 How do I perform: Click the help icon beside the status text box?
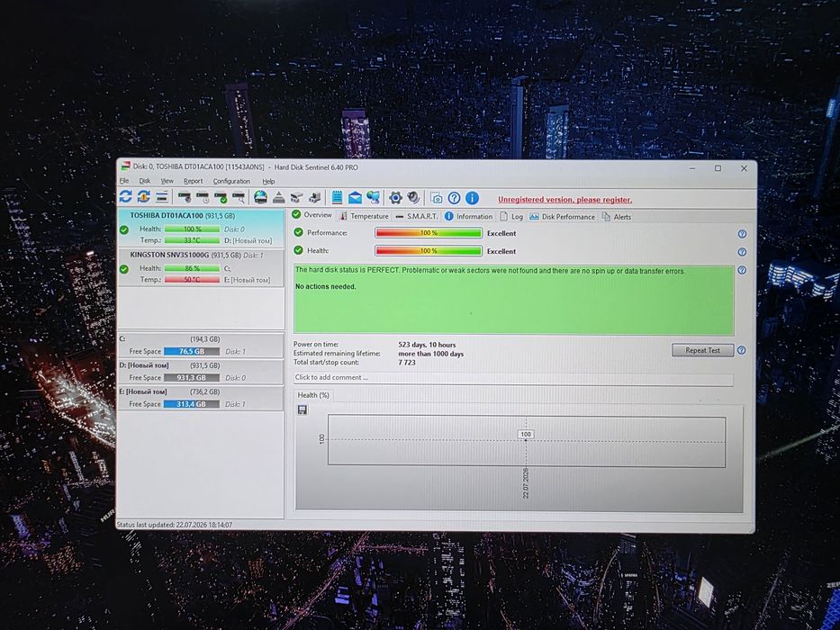coord(742,271)
